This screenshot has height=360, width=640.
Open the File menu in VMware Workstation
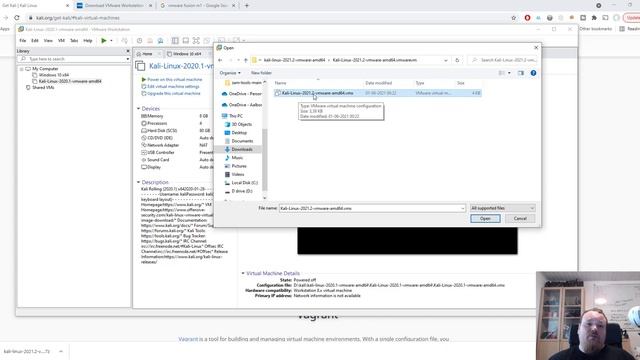tap(23, 41)
